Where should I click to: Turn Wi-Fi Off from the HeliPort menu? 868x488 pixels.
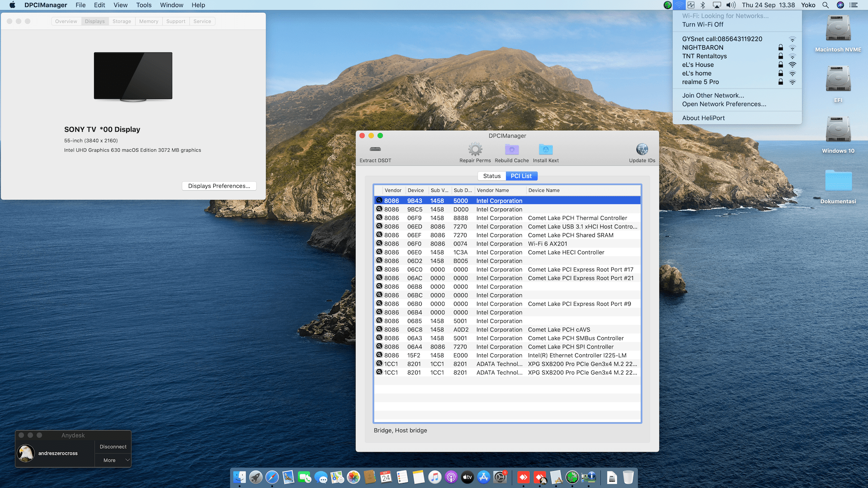click(x=703, y=24)
